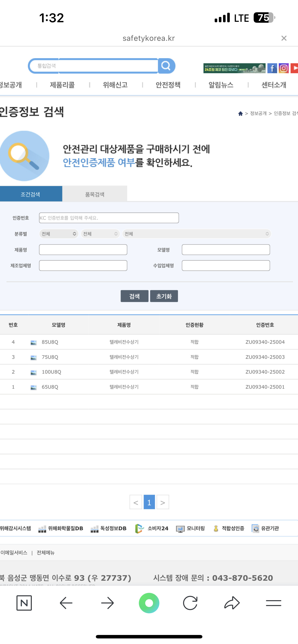This screenshot has height=644, width=298.
Task: Share the page with share arrow
Action: pyautogui.click(x=232, y=603)
